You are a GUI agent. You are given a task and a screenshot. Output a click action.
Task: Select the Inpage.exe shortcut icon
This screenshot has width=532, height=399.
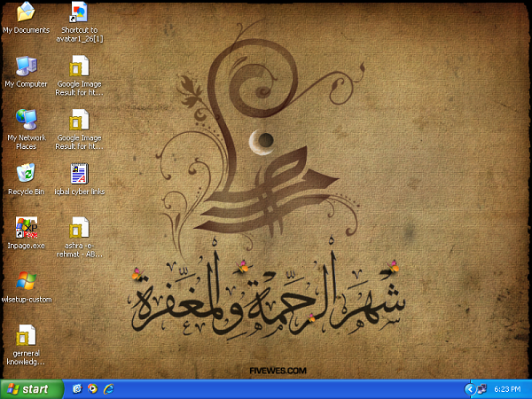click(26, 227)
